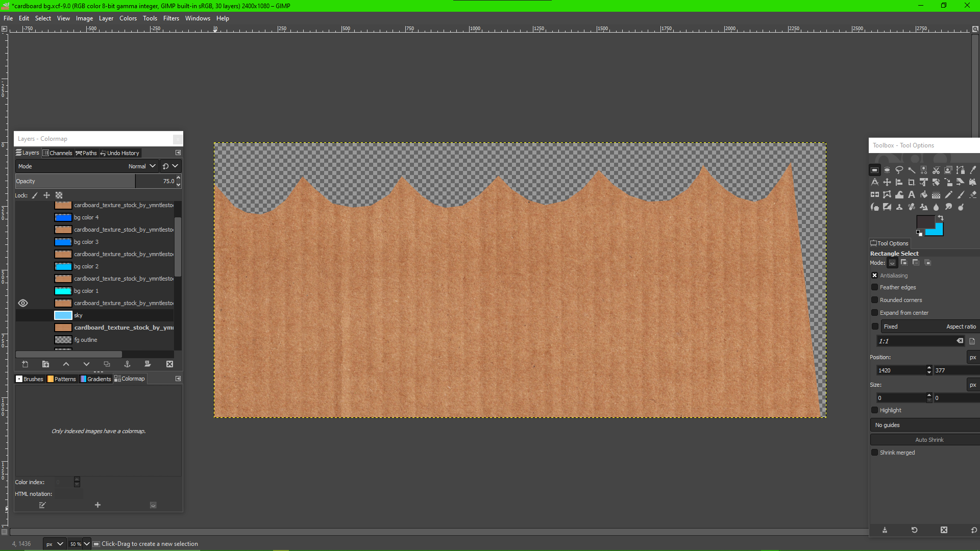Click the anchor floating layer icon
The height and width of the screenshot is (551, 980).
[x=127, y=364]
